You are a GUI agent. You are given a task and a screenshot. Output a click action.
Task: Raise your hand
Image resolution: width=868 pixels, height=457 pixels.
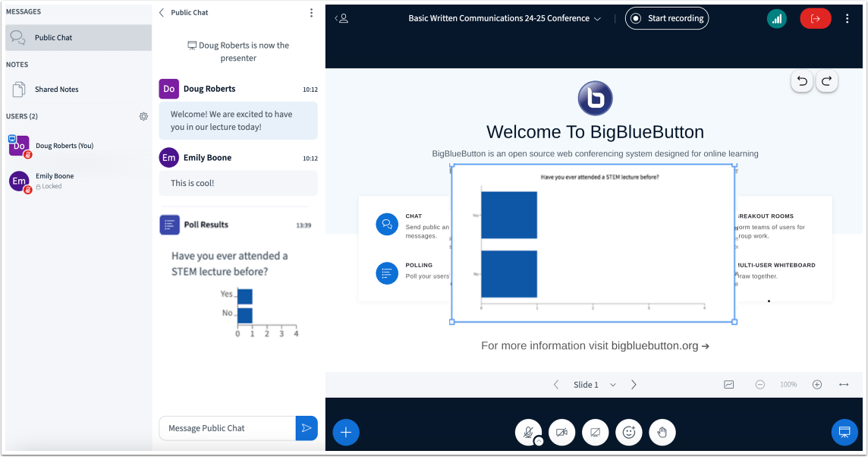(662, 432)
